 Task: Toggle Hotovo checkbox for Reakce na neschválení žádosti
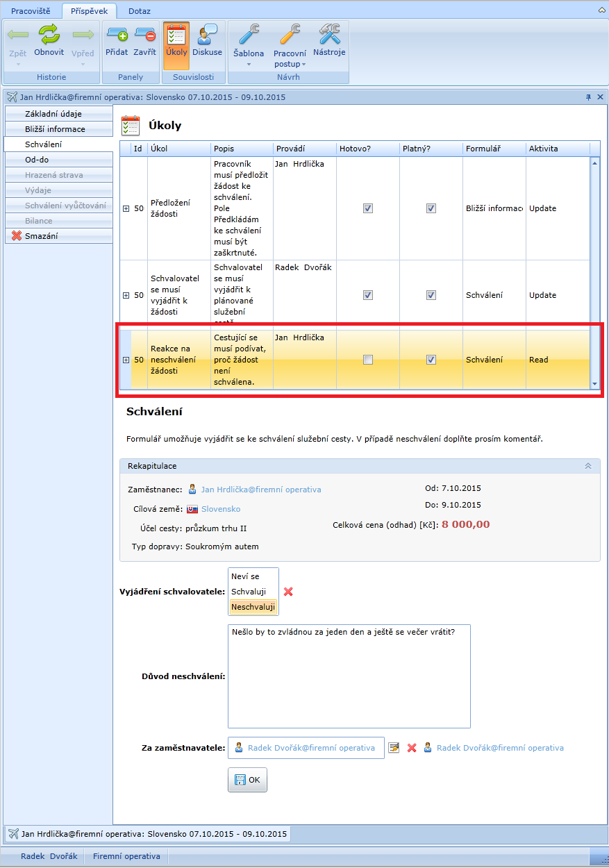(x=368, y=360)
